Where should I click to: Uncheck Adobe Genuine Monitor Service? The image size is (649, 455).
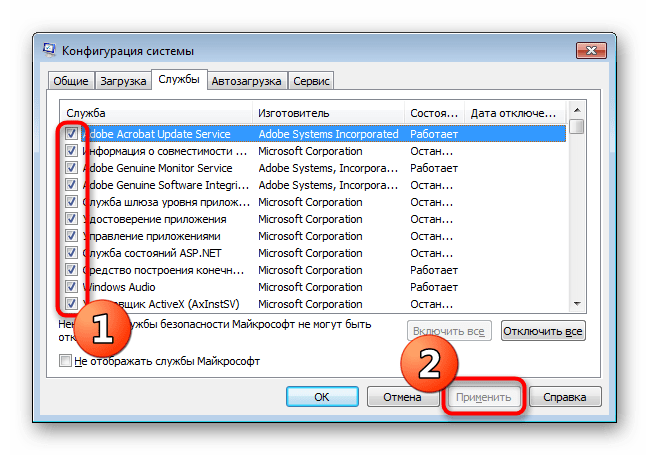pyautogui.click(x=71, y=168)
